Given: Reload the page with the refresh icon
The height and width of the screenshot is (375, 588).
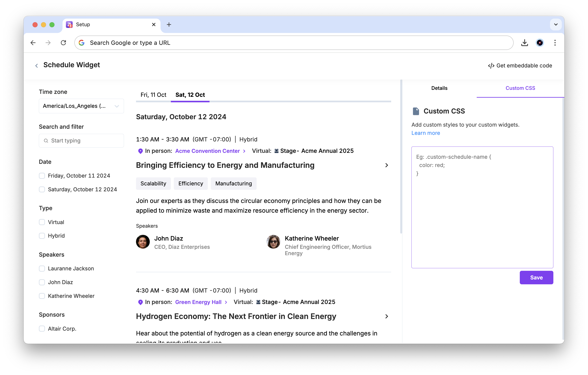Looking at the screenshot, I should (64, 43).
